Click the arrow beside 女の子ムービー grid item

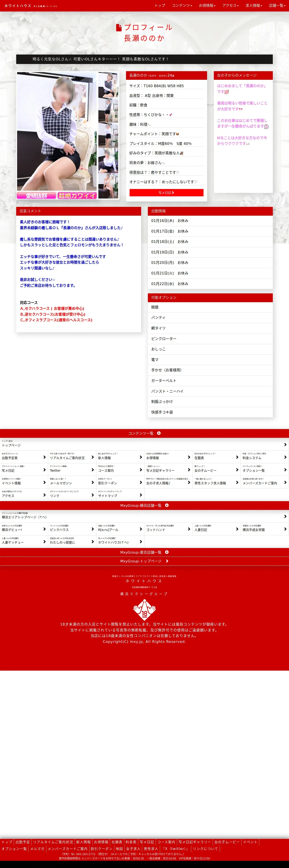tap(237, 470)
